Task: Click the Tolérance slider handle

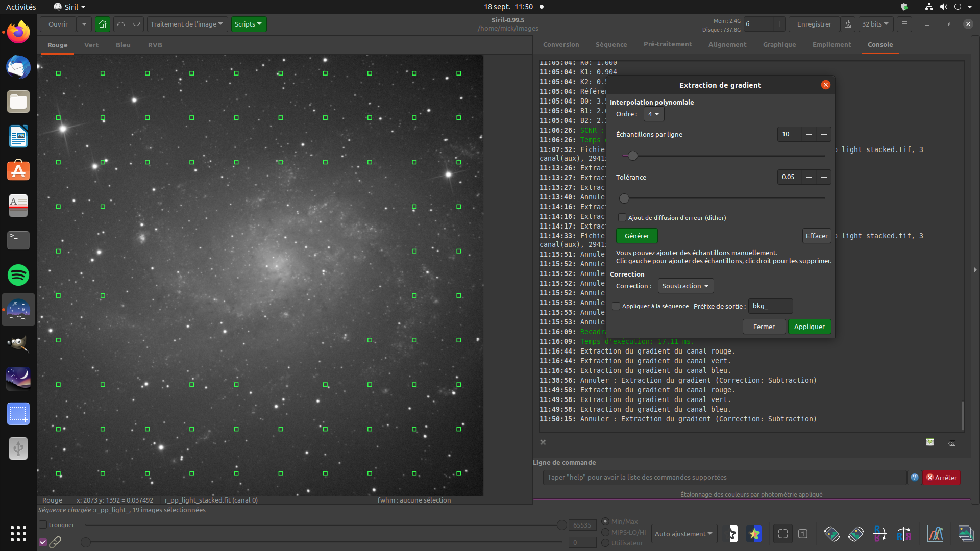Action: click(624, 198)
